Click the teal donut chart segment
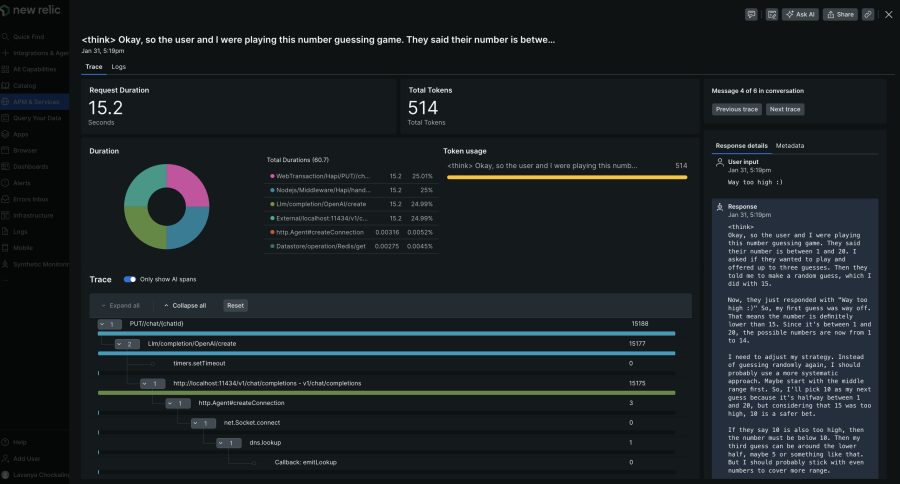The height and width of the screenshot is (484, 900). coord(142,183)
